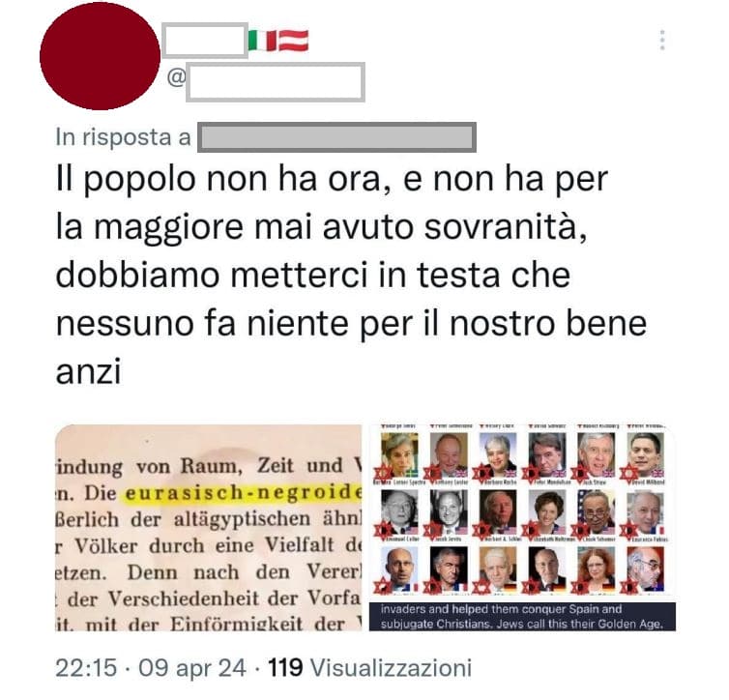Viewport: 729px width, 700px height.
Task: Click the 'Visualizzazioni' label
Action: point(391,667)
